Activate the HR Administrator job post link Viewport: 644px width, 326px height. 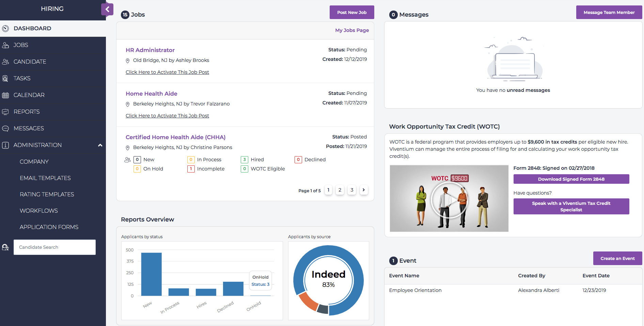(167, 72)
